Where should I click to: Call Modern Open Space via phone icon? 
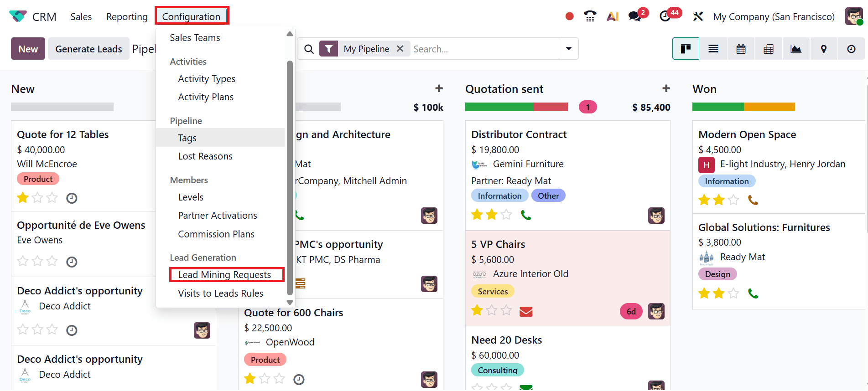point(753,200)
